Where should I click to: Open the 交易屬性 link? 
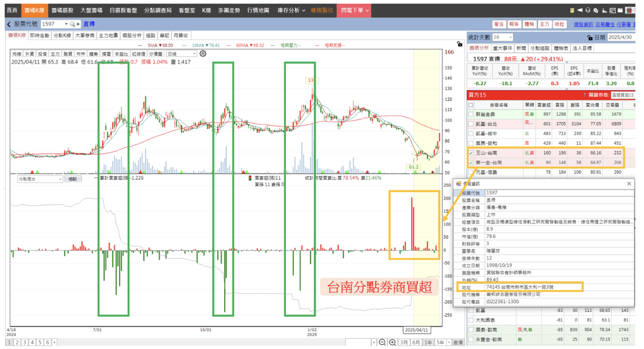coord(605,24)
